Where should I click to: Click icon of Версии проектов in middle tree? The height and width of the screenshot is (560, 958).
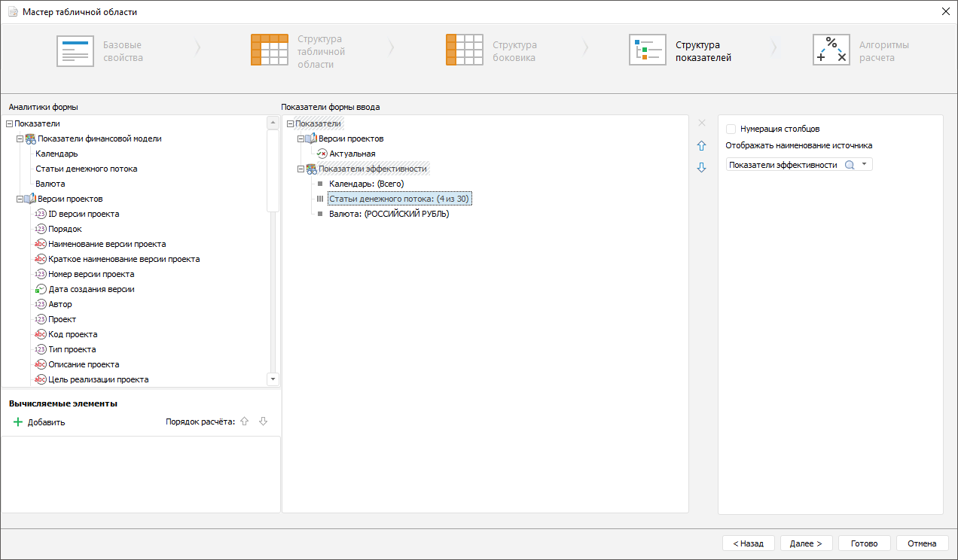tap(311, 138)
